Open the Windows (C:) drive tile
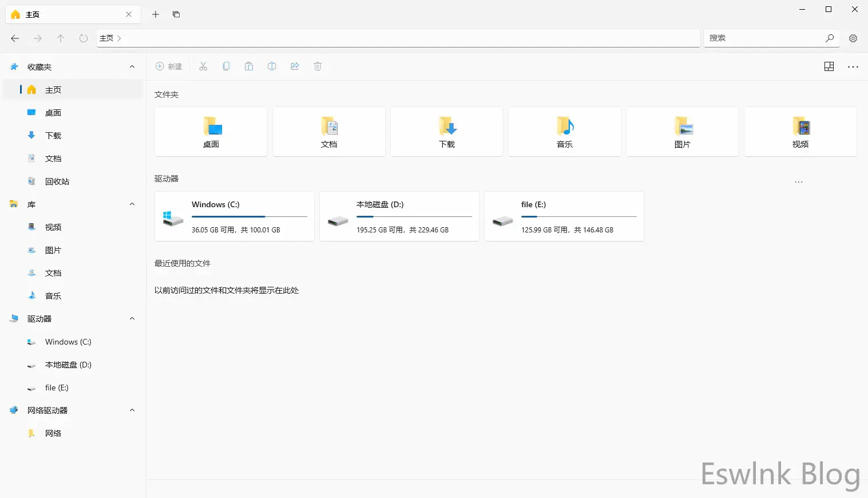Viewport: 868px width, 498px height. (234, 216)
